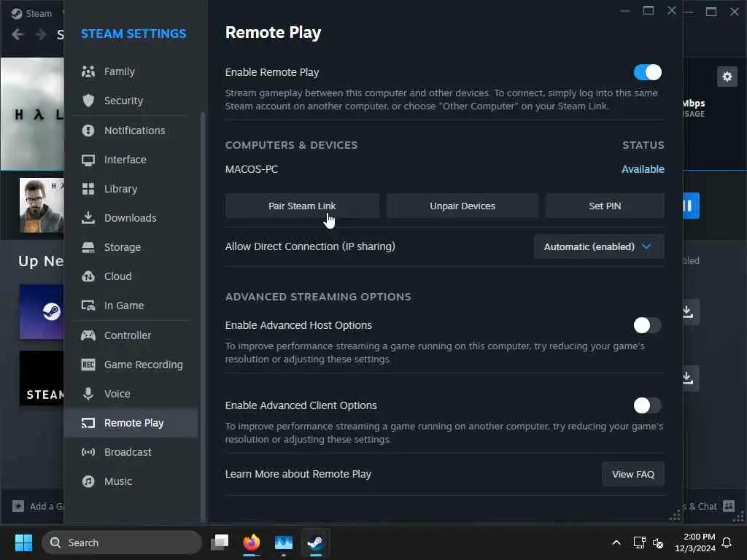This screenshot has width=747, height=560.
Task: Click the back arrow in Steam window
Action: 18,34
